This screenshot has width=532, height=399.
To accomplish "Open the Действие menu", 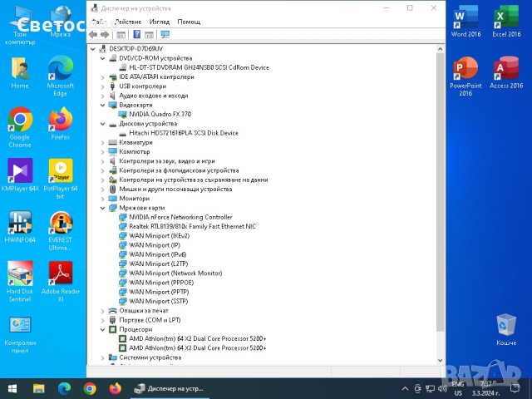I will click(x=127, y=22).
